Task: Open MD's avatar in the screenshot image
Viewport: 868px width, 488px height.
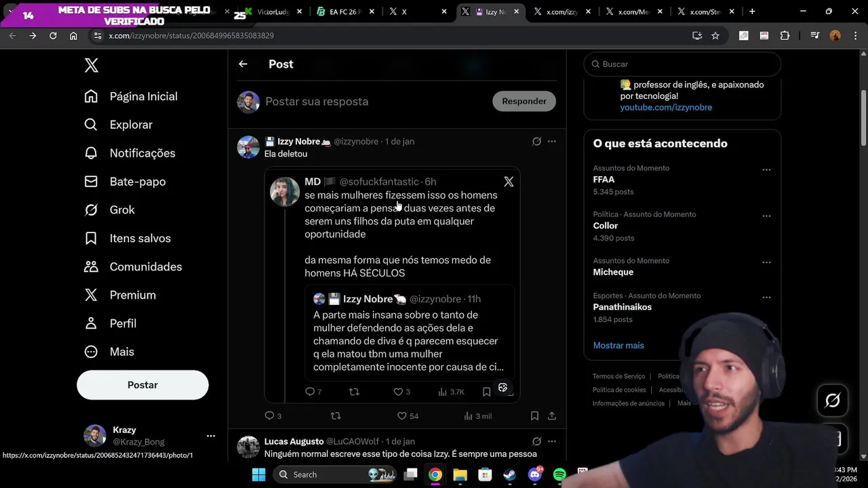Action: click(285, 192)
